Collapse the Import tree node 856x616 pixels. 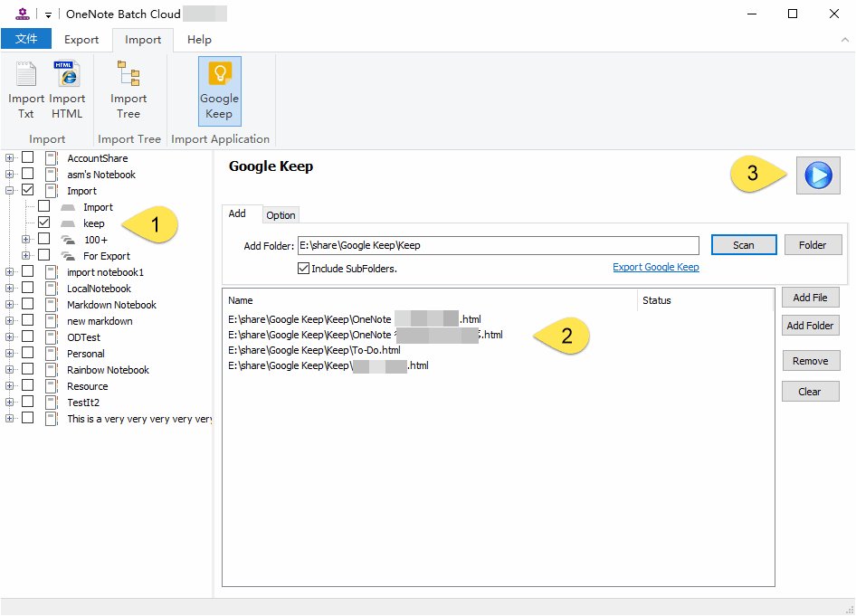[9, 190]
